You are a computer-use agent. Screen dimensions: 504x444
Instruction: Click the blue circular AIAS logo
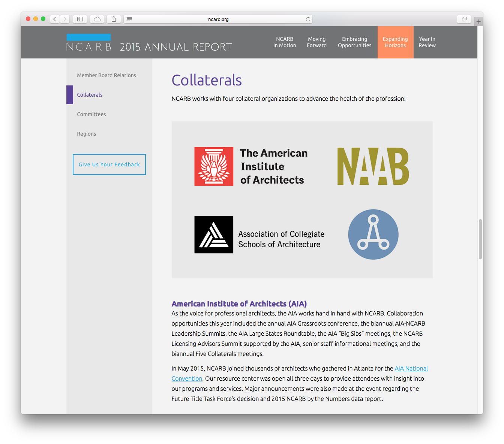373,234
